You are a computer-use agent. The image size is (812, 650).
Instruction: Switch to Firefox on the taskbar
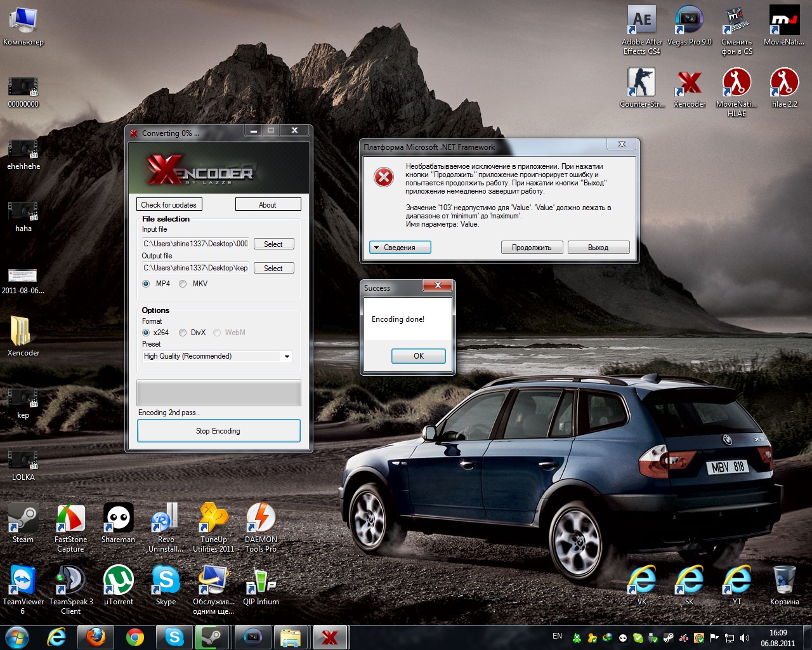tap(96, 637)
